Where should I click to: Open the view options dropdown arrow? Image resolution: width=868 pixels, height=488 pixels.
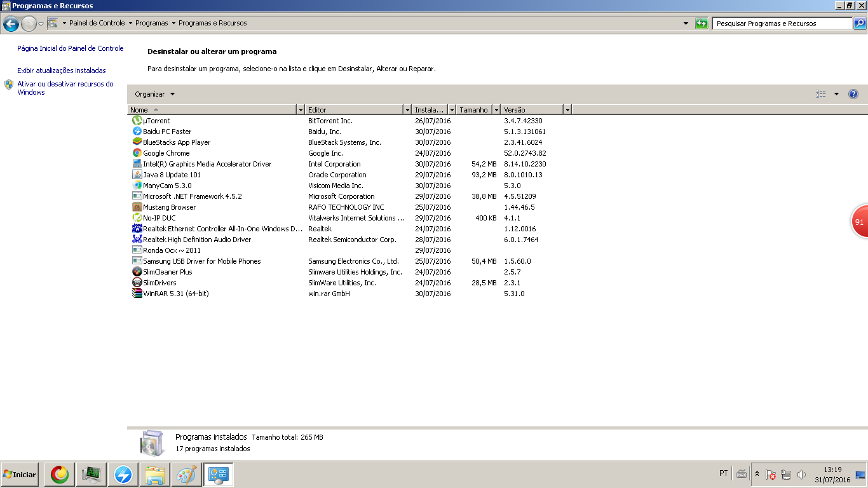click(x=836, y=94)
